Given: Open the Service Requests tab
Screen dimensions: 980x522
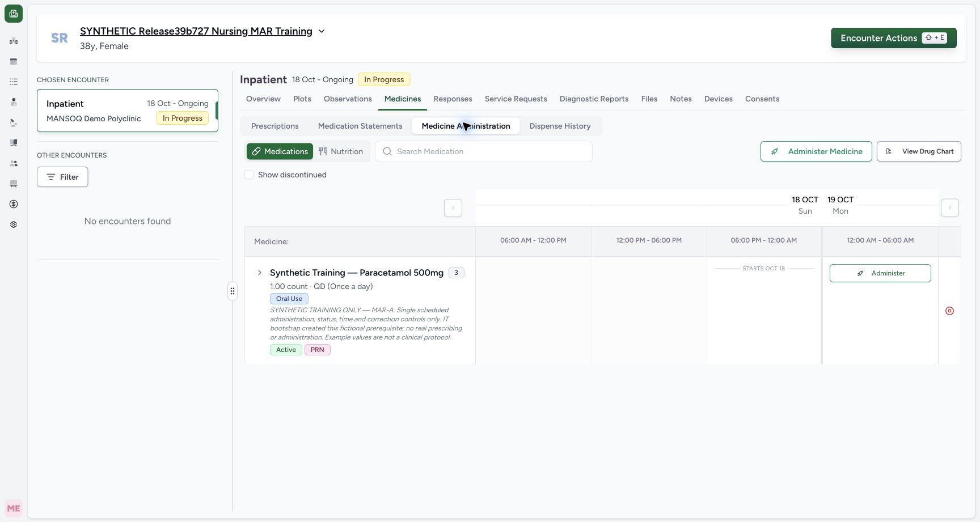Looking at the screenshot, I should click(516, 99).
